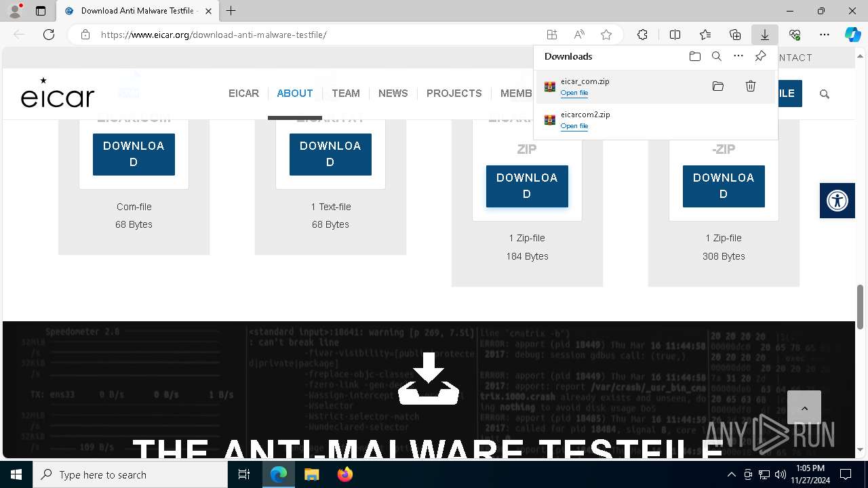Click the page vertical scrollbar thumb
Screen dimensions: 868x488
click(x=861, y=306)
